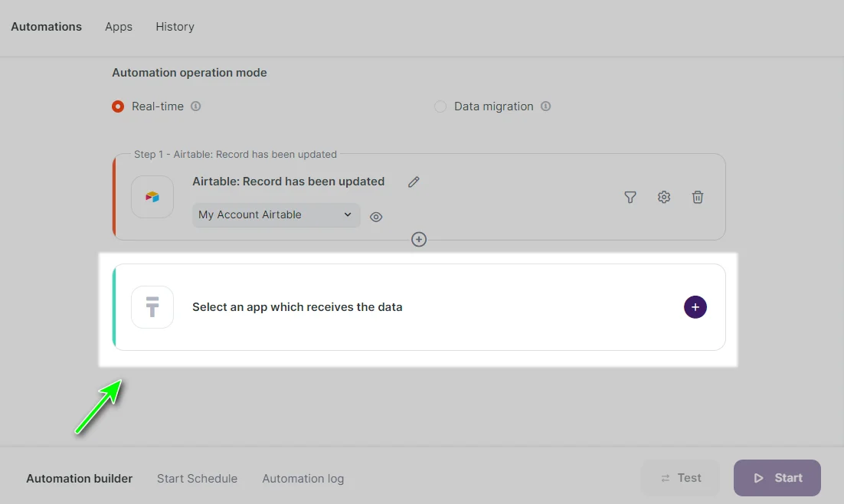The image size is (844, 504).
Task: Delete the Airtable step with trash icon
Action: point(697,197)
